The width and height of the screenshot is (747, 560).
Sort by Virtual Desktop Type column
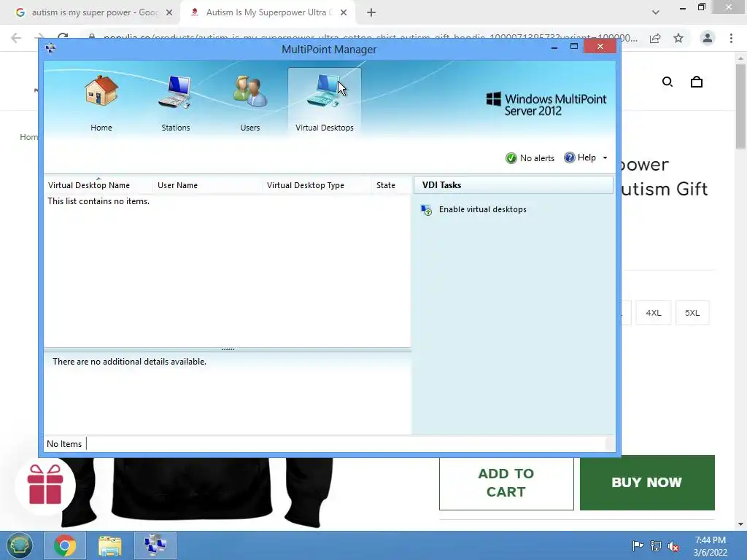click(317, 185)
